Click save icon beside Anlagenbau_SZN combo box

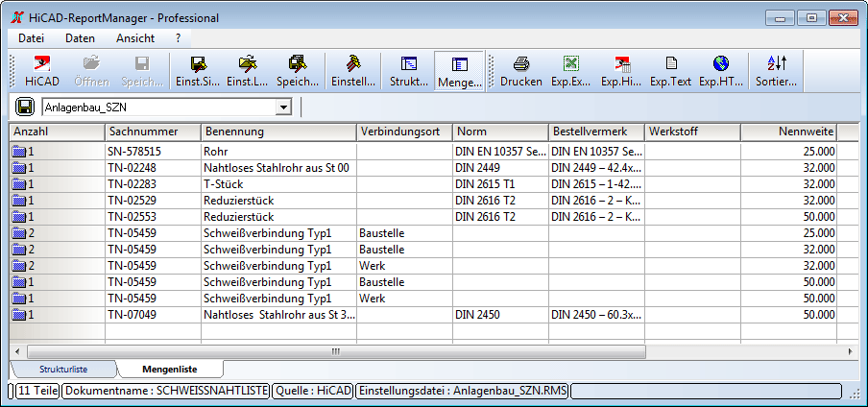point(24,107)
